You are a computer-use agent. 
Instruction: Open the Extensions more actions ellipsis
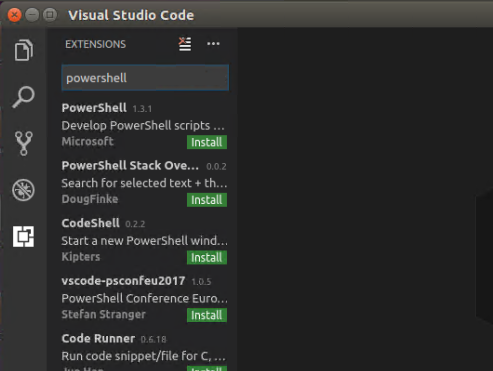pyautogui.click(x=213, y=44)
